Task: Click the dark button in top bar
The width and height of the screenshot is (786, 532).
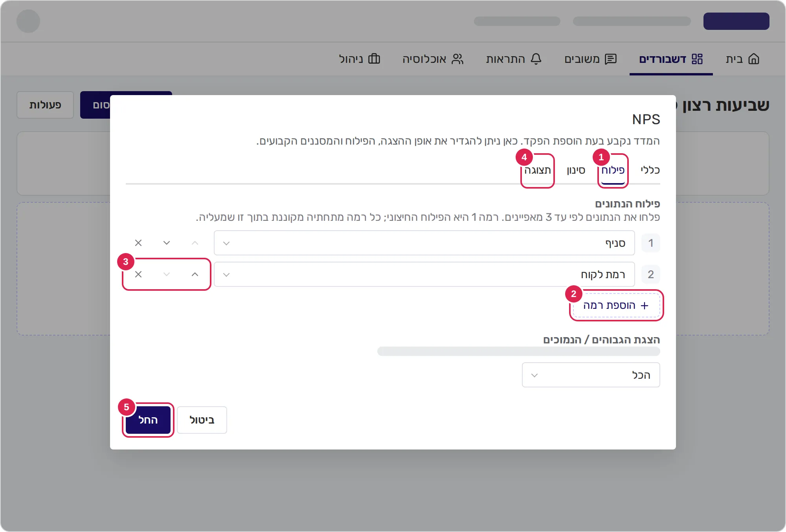Action: click(736, 21)
